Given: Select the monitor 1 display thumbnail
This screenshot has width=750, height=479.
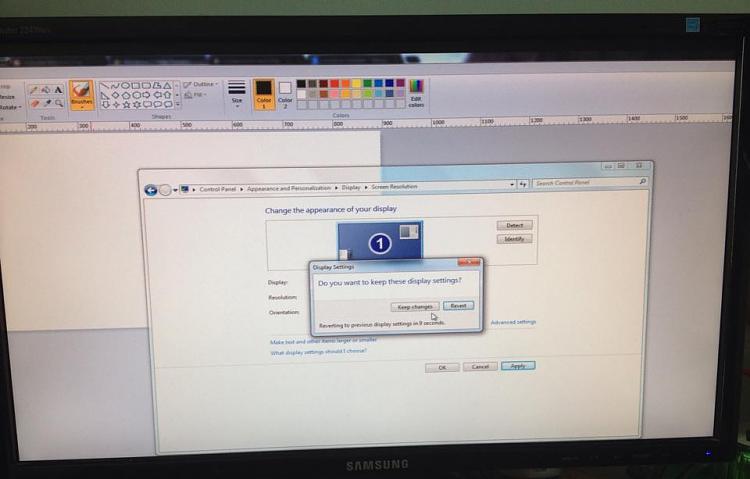Looking at the screenshot, I should 380,241.
